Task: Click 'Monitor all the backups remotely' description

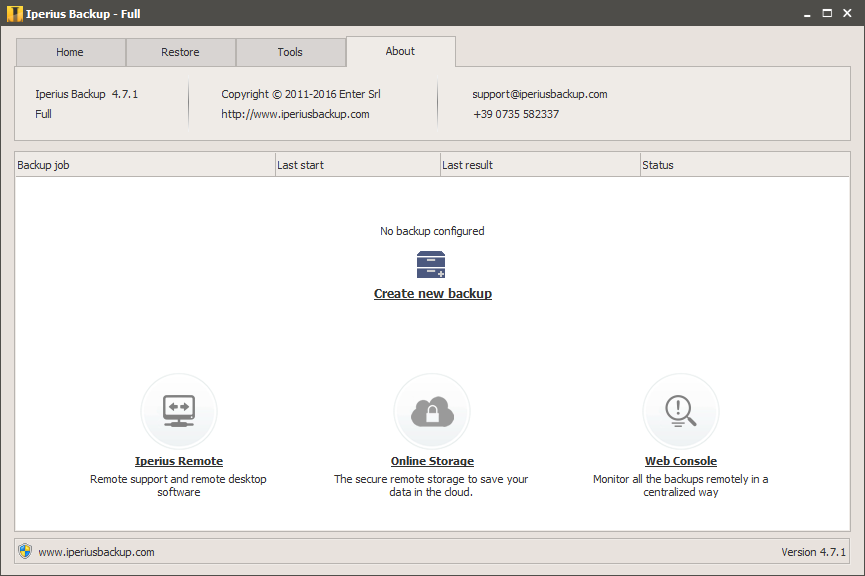Action: (x=681, y=486)
